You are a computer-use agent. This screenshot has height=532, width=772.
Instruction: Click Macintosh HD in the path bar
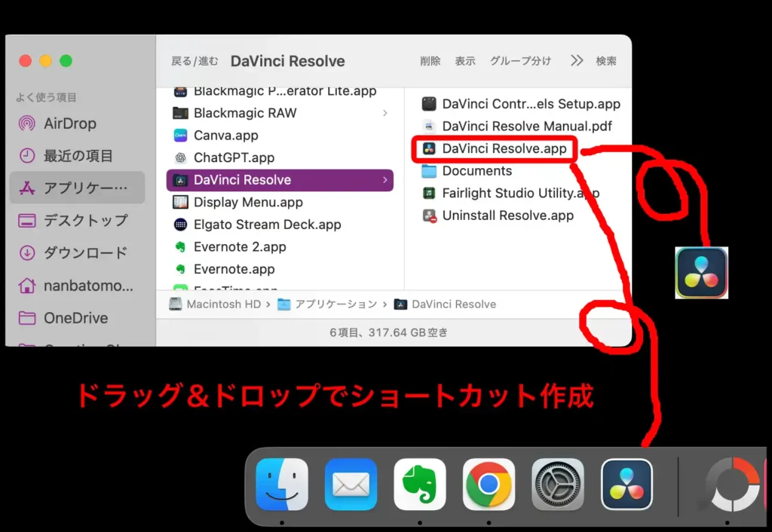tap(223, 304)
